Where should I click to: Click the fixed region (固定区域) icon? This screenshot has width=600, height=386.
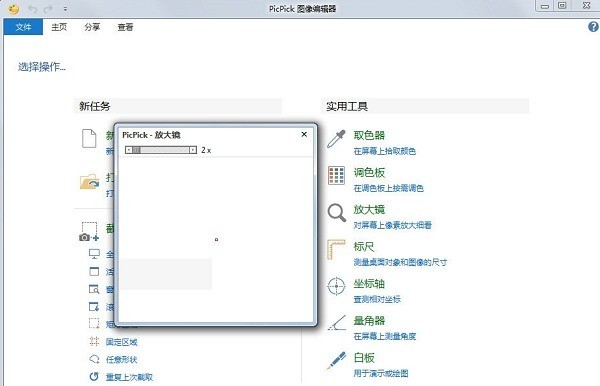point(94,341)
